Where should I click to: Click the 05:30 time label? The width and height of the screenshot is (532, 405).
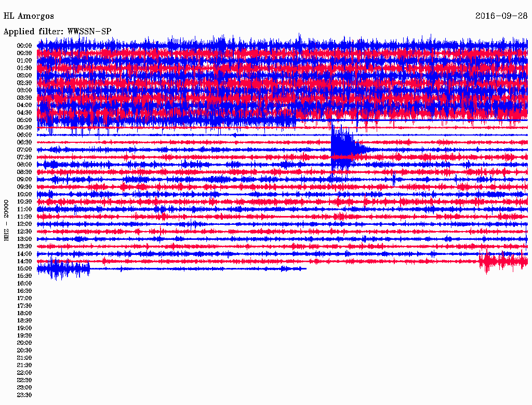point(24,128)
